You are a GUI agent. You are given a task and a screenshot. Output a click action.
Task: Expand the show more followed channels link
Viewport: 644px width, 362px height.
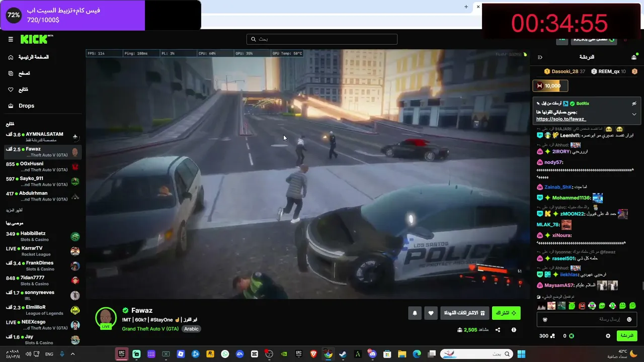point(14,210)
